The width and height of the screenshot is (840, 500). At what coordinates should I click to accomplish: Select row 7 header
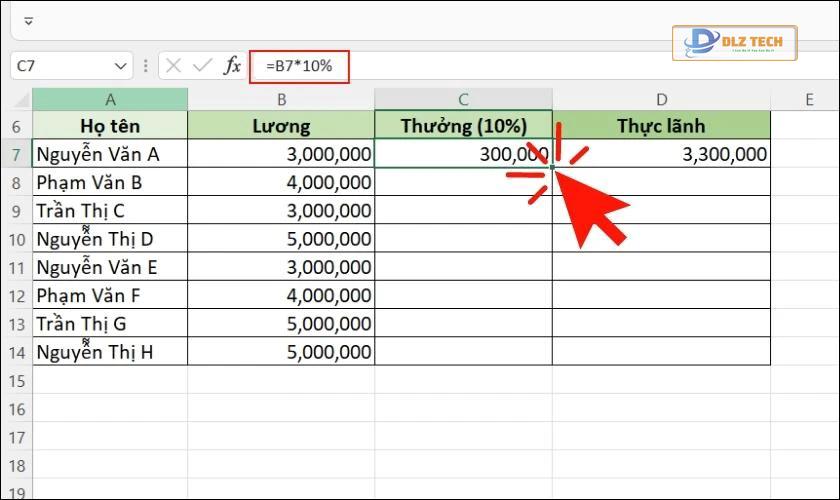click(17, 154)
